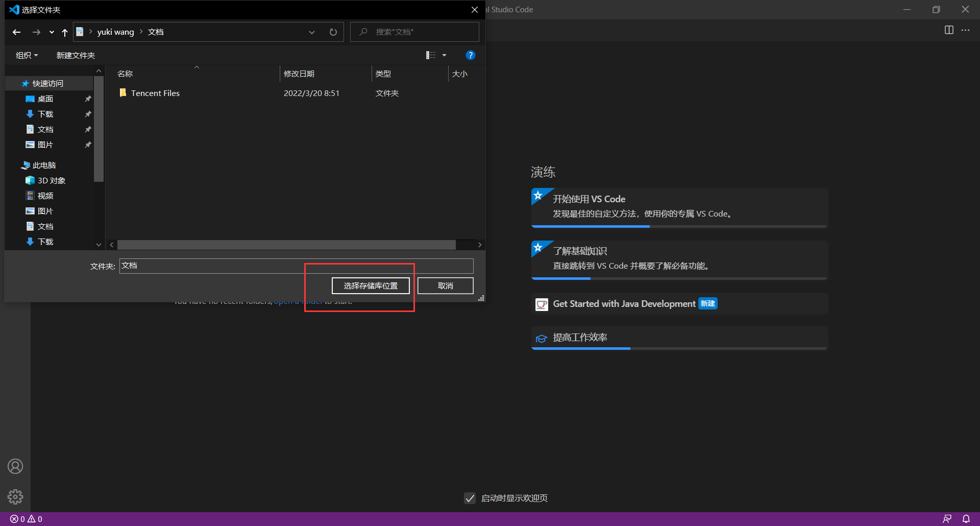Select the Tencent Files folder
The image size is (980, 526).
click(155, 93)
